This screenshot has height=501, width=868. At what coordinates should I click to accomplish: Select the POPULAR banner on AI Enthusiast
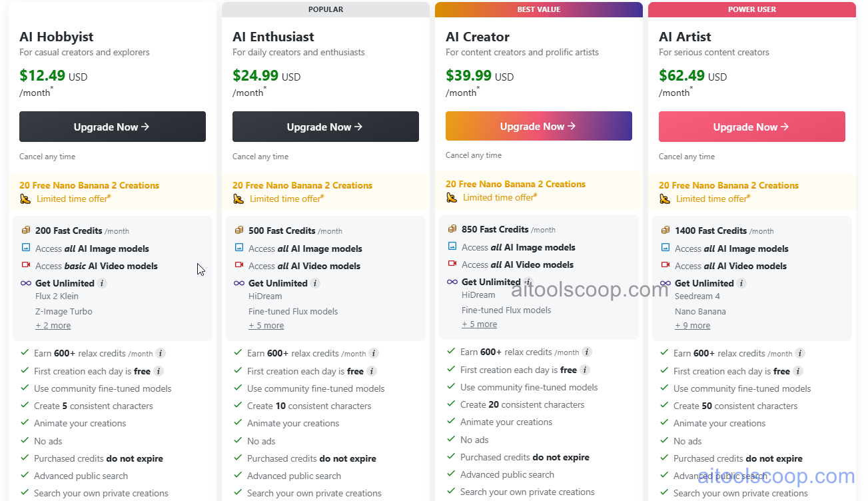(x=325, y=9)
